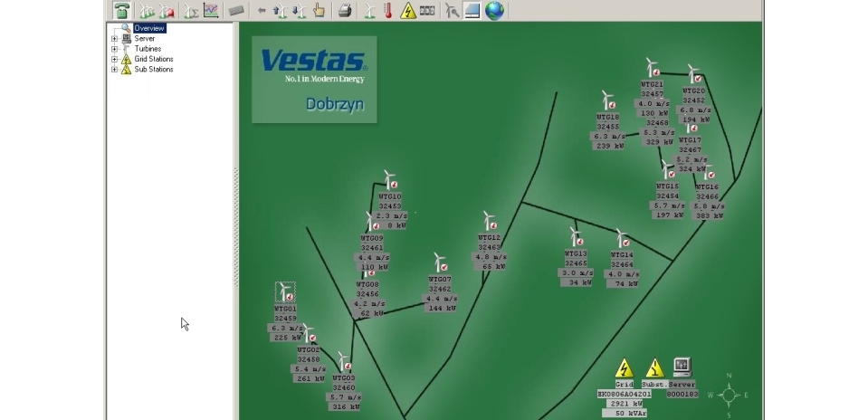Click the WTG01 label
The image size is (868, 420).
pyautogui.click(x=286, y=309)
